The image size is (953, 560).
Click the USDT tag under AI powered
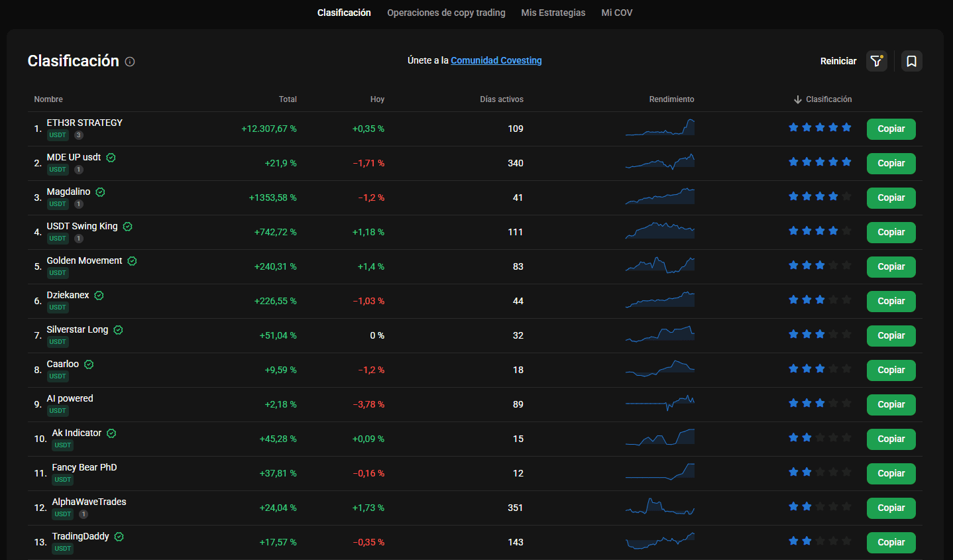58,411
